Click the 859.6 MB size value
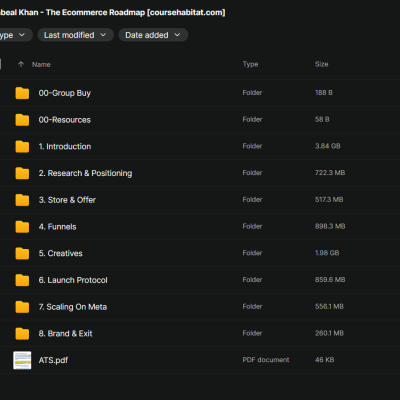The image size is (400, 400). pos(330,280)
